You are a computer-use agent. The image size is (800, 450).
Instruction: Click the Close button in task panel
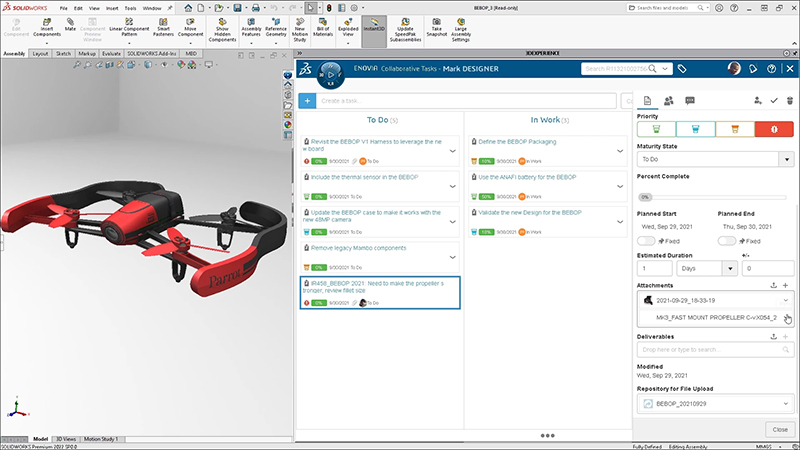coord(780,430)
